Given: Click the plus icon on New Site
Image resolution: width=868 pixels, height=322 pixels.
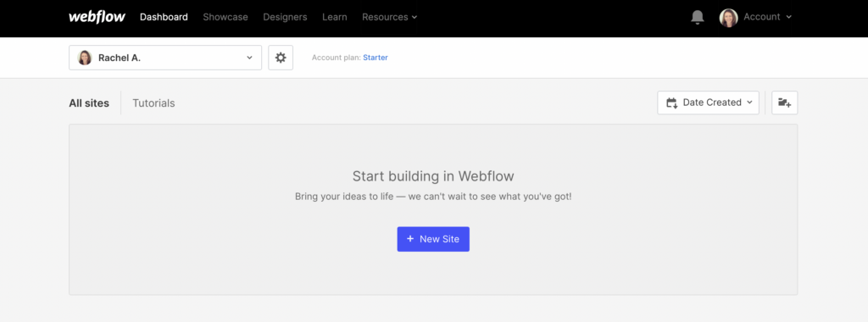Looking at the screenshot, I should coord(410,238).
